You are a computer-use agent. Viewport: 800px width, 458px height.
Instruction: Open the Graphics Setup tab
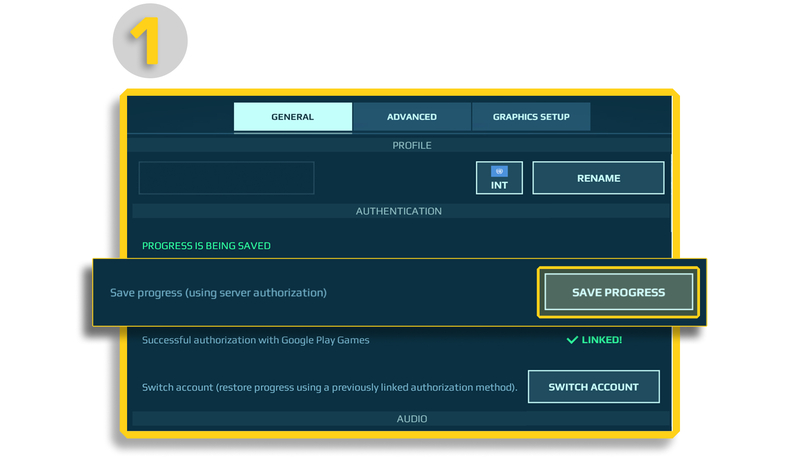531,117
